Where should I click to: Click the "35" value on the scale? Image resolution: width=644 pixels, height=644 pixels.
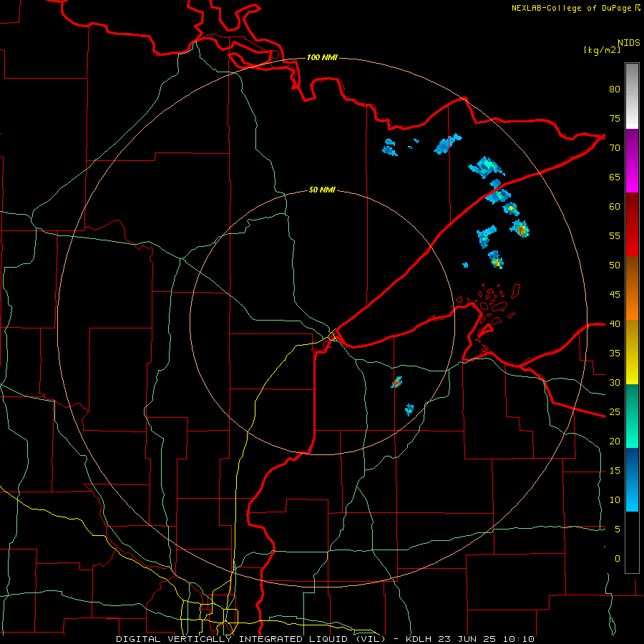(615, 353)
